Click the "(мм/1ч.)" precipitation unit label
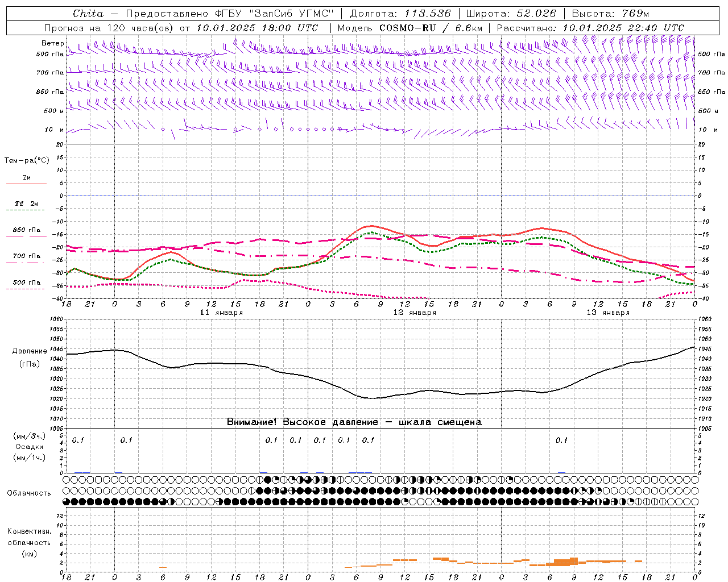Image resolution: width=728 pixels, height=582 pixels. (x=30, y=458)
